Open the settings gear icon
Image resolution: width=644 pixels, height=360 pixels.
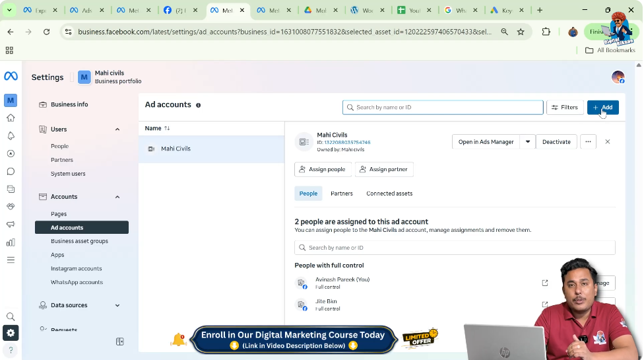pyautogui.click(x=11, y=333)
